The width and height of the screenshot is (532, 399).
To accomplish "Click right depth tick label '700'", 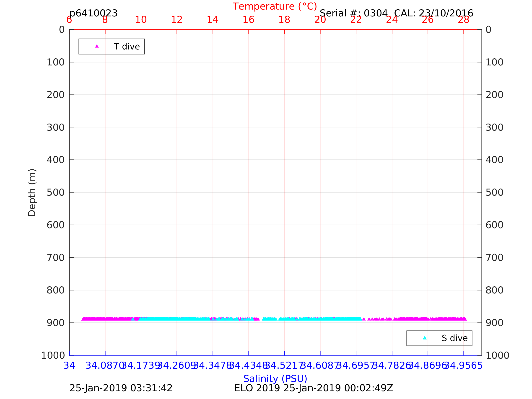I will 495,258.
